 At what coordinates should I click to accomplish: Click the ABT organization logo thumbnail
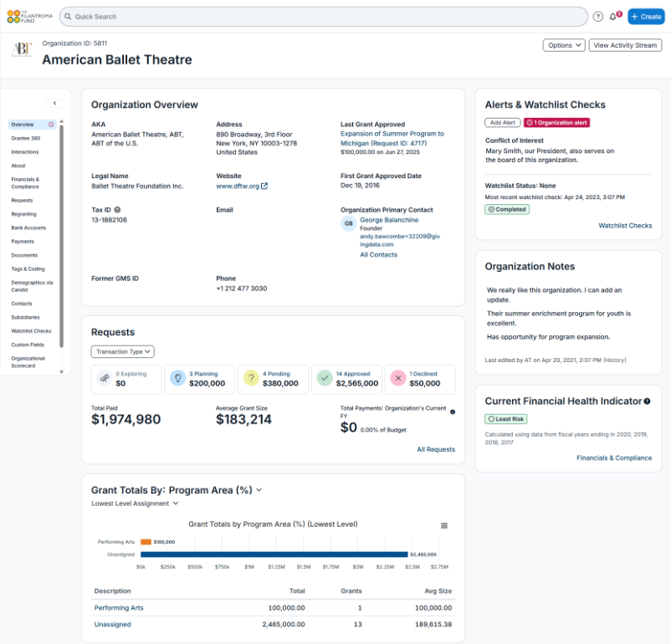click(22, 49)
